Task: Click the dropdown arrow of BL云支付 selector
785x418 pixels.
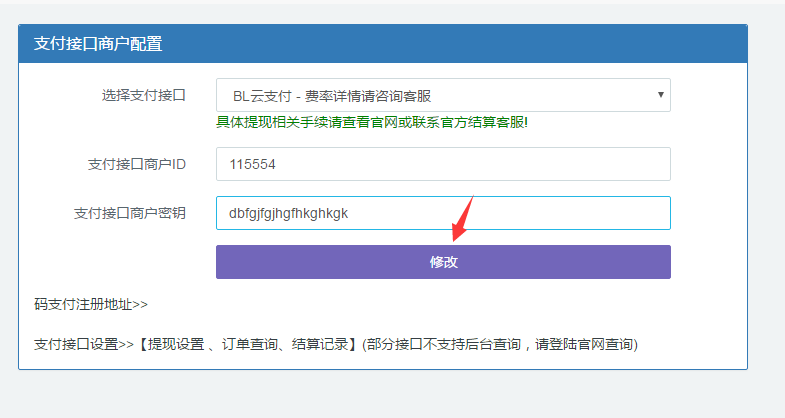Action: [660, 95]
